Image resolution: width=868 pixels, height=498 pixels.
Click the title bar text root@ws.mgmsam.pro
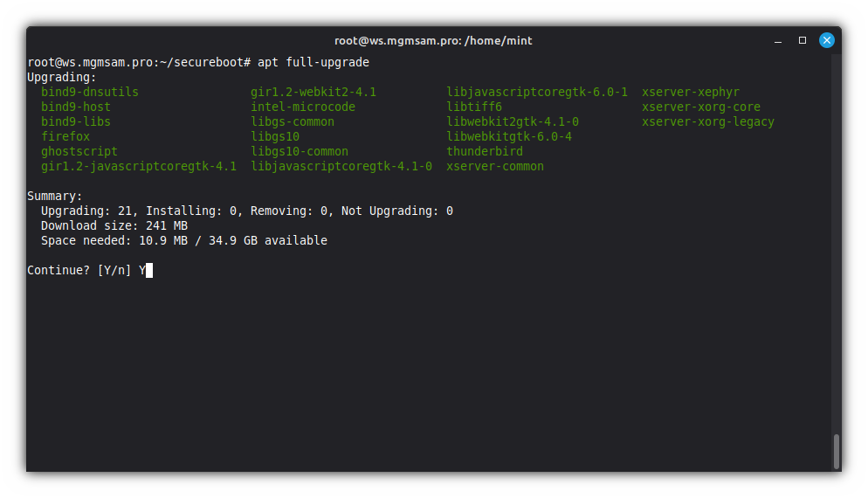point(433,40)
